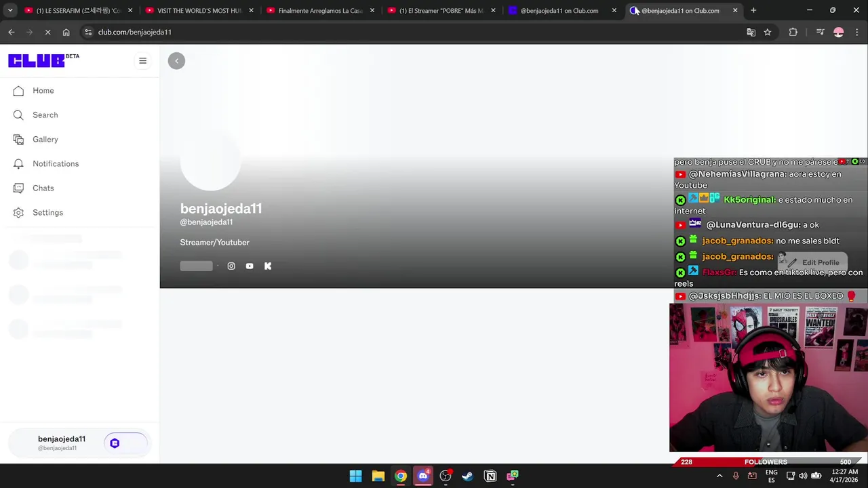
Task: Open Chrome profile avatar
Action: (x=839, y=32)
